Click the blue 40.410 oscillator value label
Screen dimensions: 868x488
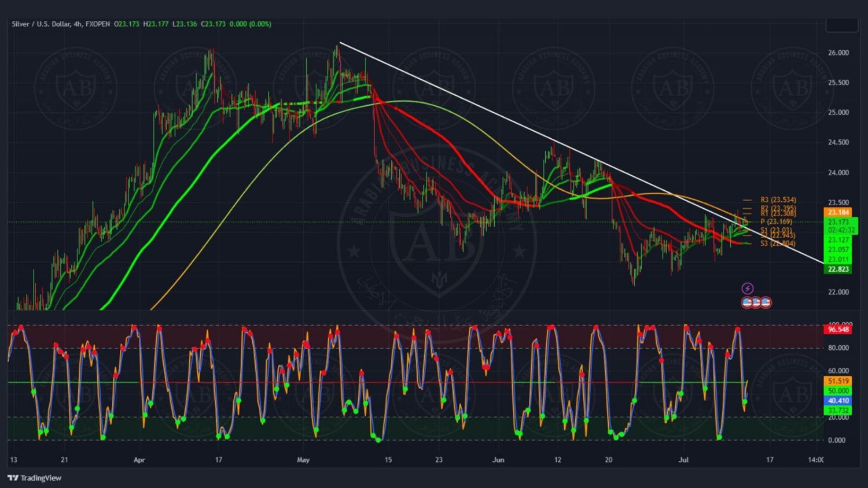click(x=838, y=401)
